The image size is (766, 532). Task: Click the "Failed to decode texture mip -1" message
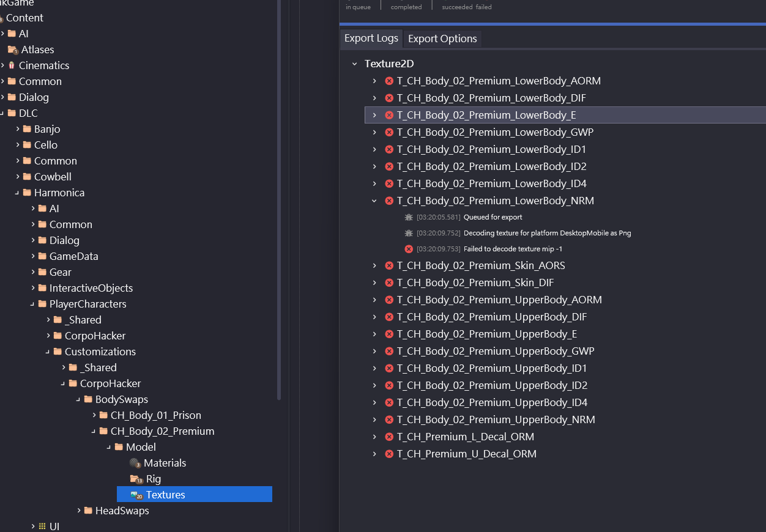tap(513, 249)
